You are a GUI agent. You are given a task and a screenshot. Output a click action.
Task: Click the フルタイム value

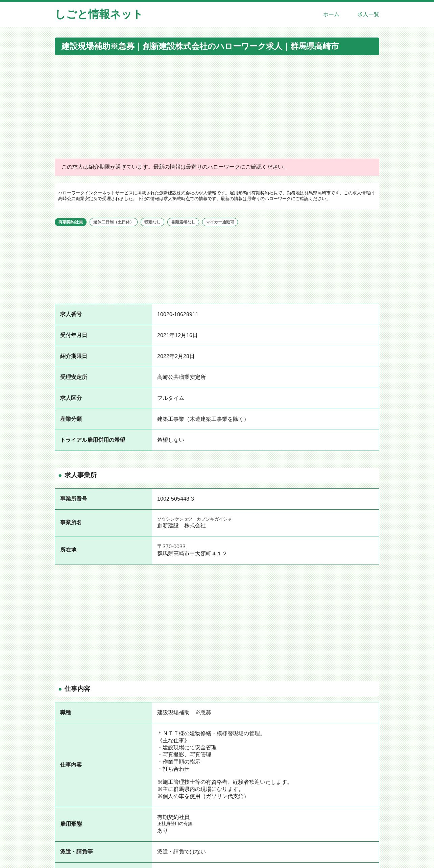171,398
